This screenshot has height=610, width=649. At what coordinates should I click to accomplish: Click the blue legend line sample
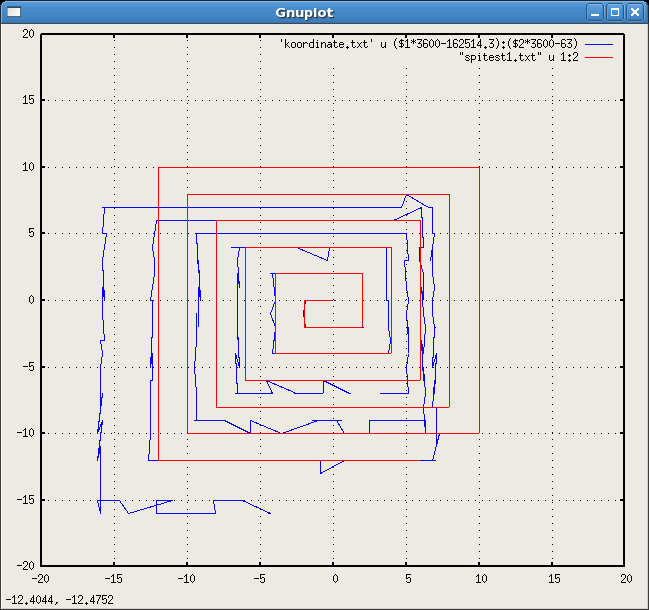pos(599,44)
